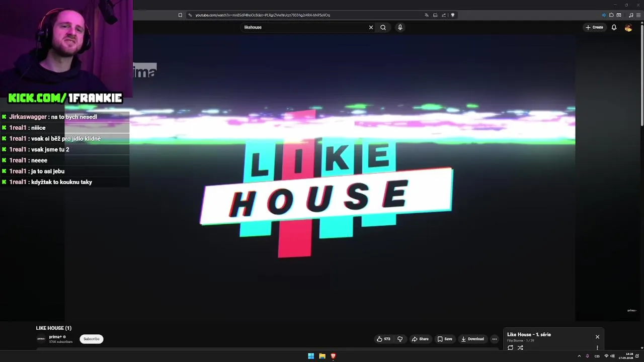644x362 pixels.
Task: Toggle playlist loop icon
Action: click(510, 347)
